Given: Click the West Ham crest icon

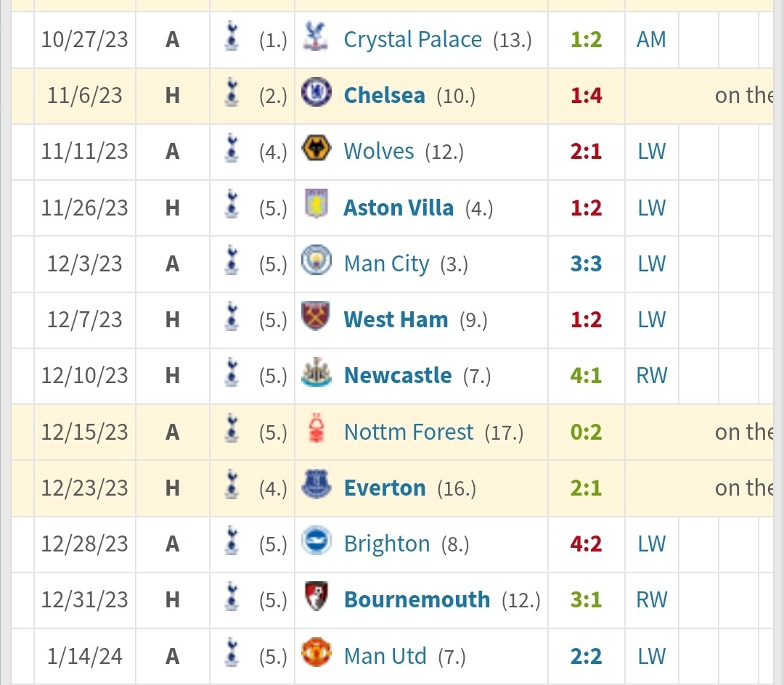Looking at the screenshot, I should coord(316,316).
